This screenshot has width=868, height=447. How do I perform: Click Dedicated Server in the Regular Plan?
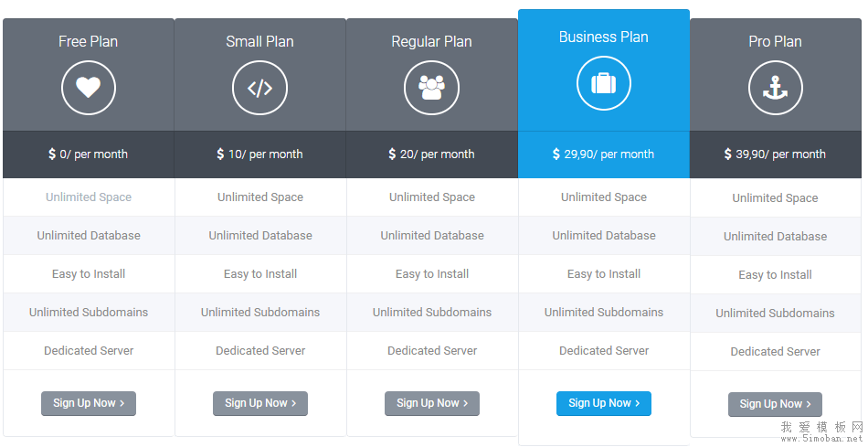click(x=432, y=351)
